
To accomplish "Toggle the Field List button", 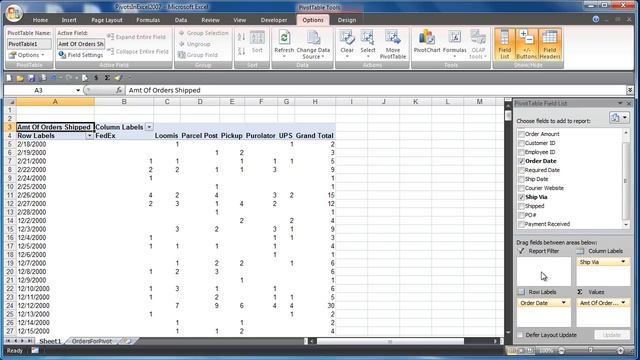I will pyautogui.click(x=504, y=44).
